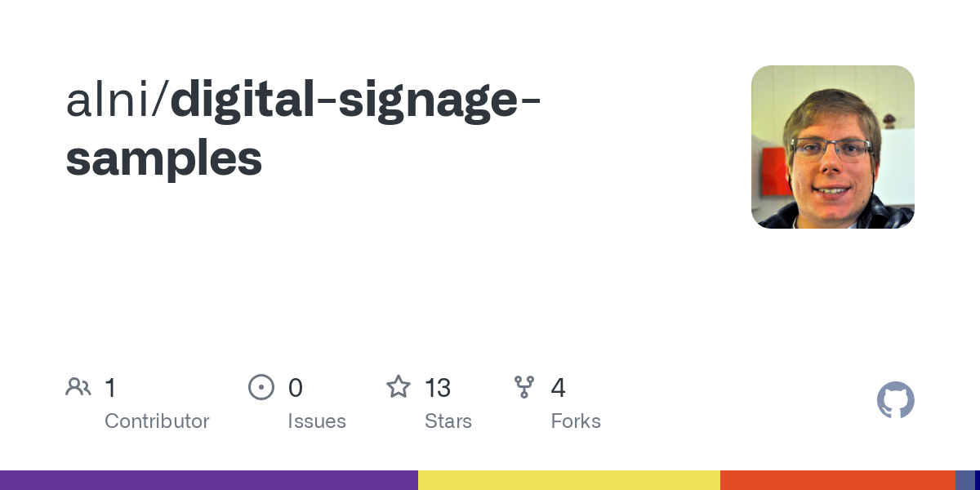Image resolution: width=980 pixels, height=490 pixels.
Task: Click the GitHub Octocat logo
Action: [896, 400]
